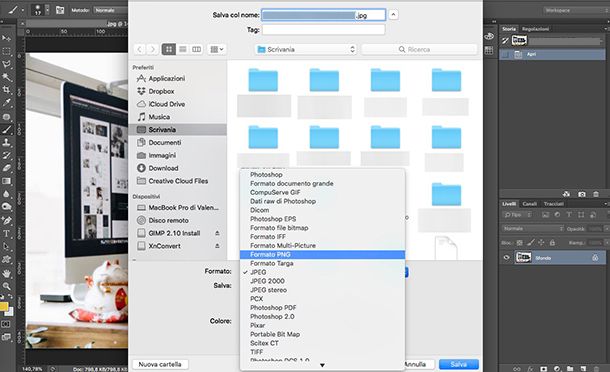Open the item grouping dropdown
610x372 pixels.
[x=217, y=49]
